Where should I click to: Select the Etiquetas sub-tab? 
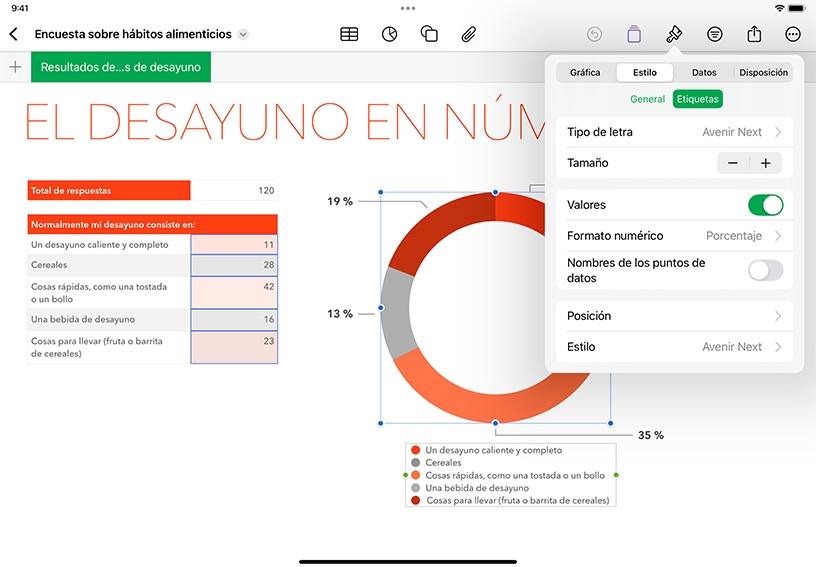coord(697,99)
